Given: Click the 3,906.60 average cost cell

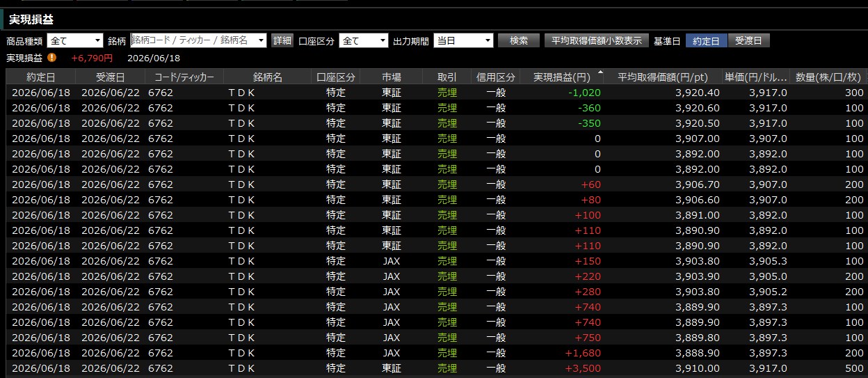Looking at the screenshot, I should point(698,200).
